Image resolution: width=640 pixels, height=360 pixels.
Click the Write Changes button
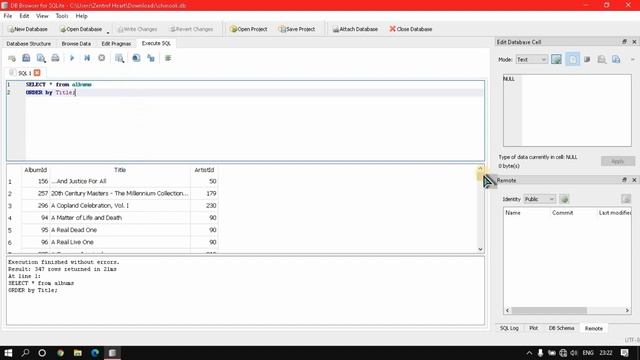[x=137, y=29]
